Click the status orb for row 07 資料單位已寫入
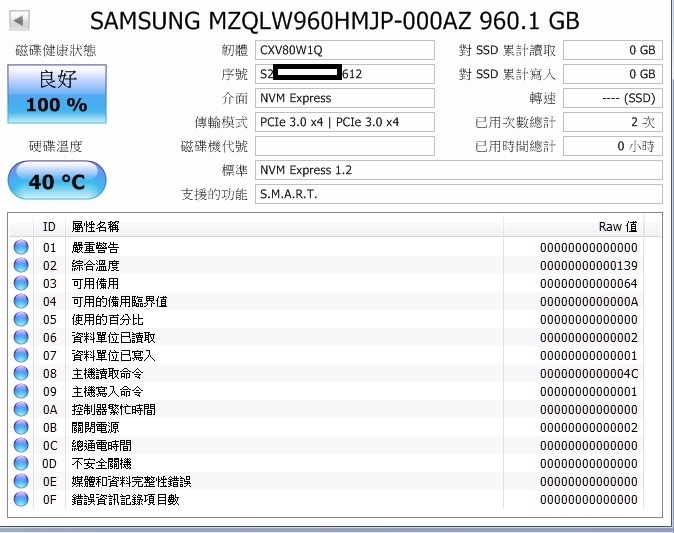 coord(21,355)
